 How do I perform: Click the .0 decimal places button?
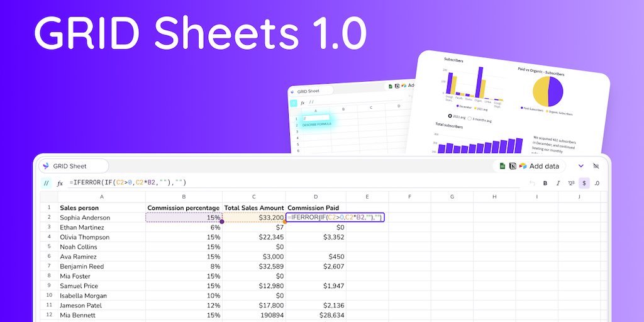pyautogui.click(x=597, y=183)
